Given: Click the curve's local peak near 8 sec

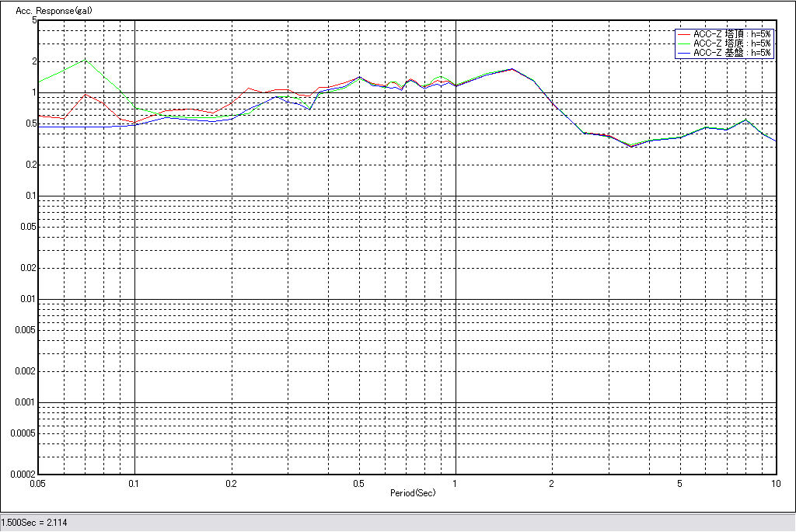Looking at the screenshot, I should (746, 120).
